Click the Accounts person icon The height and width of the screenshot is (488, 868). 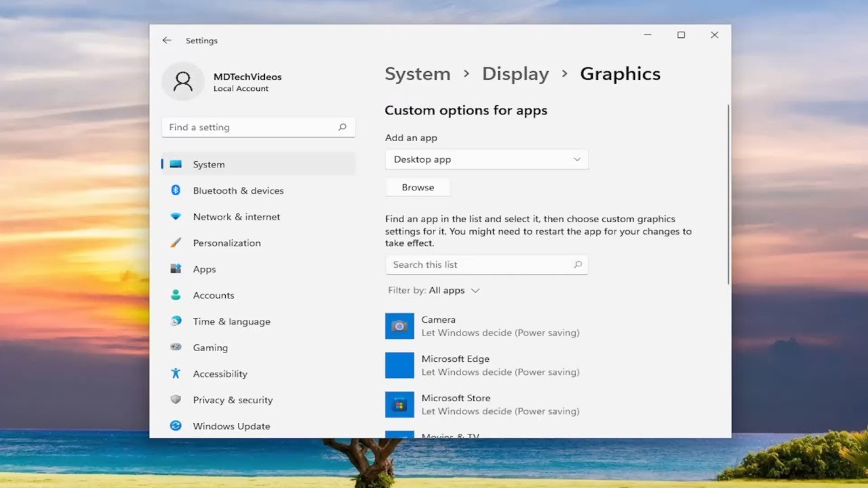[176, 296]
